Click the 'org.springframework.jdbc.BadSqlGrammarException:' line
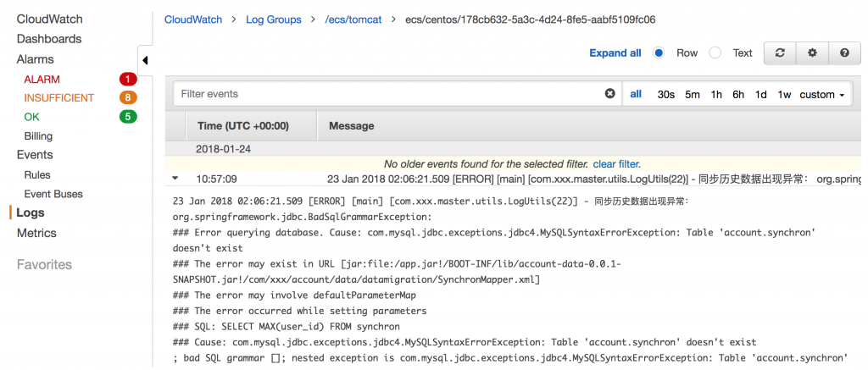The image size is (868, 370). tap(303, 218)
